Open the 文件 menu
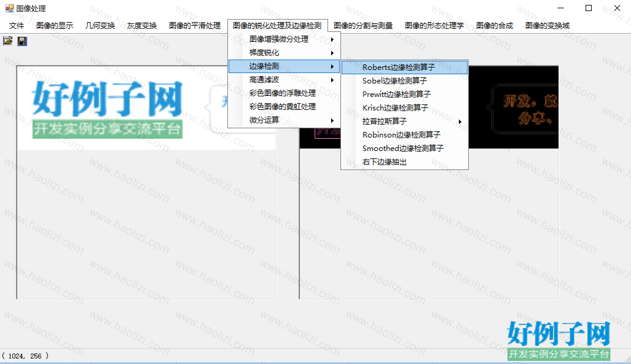The image size is (631, 364). point(17,25)
